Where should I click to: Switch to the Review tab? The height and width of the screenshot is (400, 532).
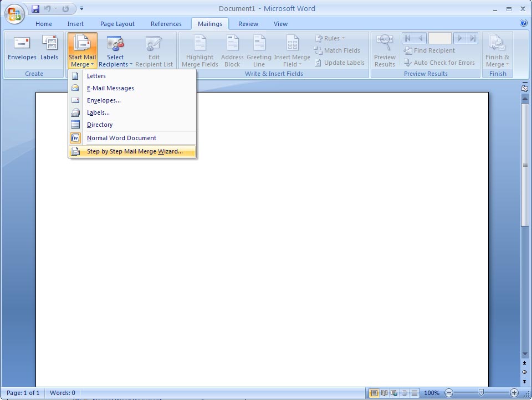(x=248, y=24)
